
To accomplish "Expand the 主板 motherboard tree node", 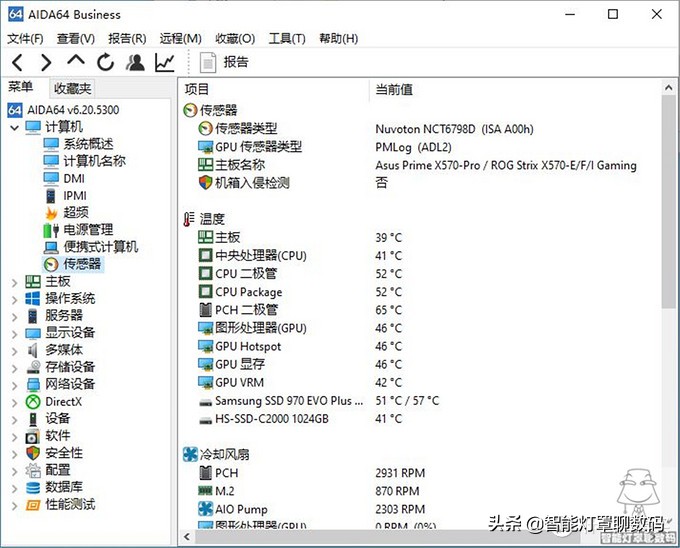I will point(14,282).
